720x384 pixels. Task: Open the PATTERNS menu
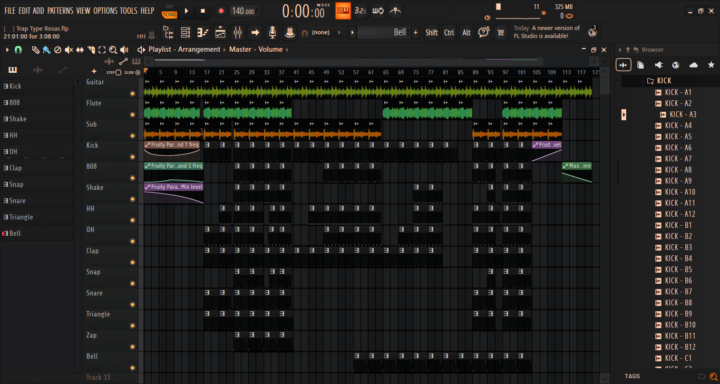60,11
